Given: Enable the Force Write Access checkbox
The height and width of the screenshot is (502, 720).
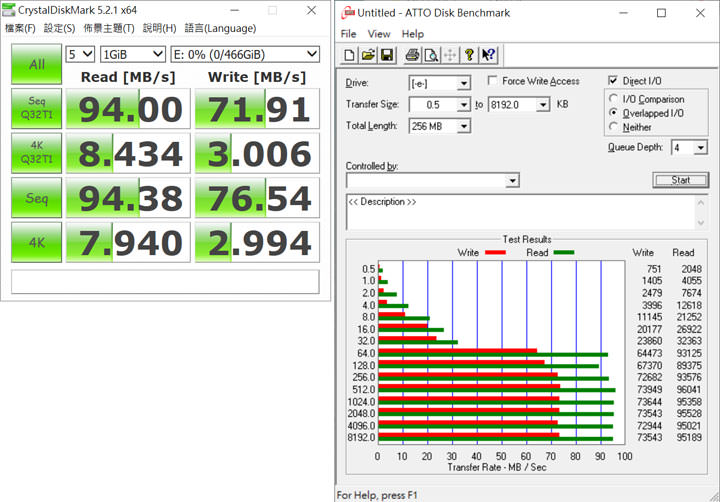Looking at the screenshot, I should [x=493, y=81].
